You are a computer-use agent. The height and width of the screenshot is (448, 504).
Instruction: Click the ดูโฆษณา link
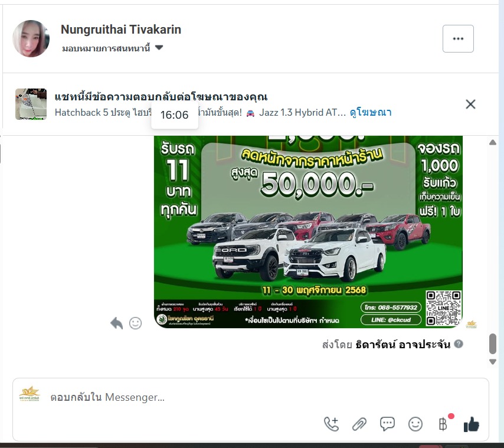(370, 113)
